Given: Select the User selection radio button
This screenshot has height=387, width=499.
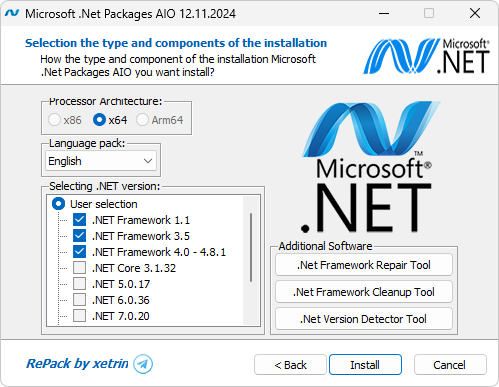Looking at the screenshot, I should coord(58,204).
